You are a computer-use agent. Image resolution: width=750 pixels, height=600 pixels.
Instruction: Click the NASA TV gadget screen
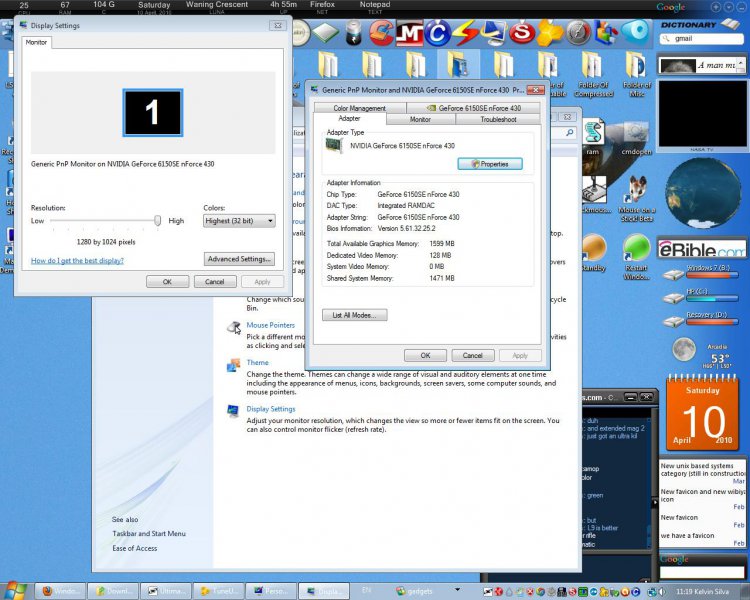coord(701,113)
